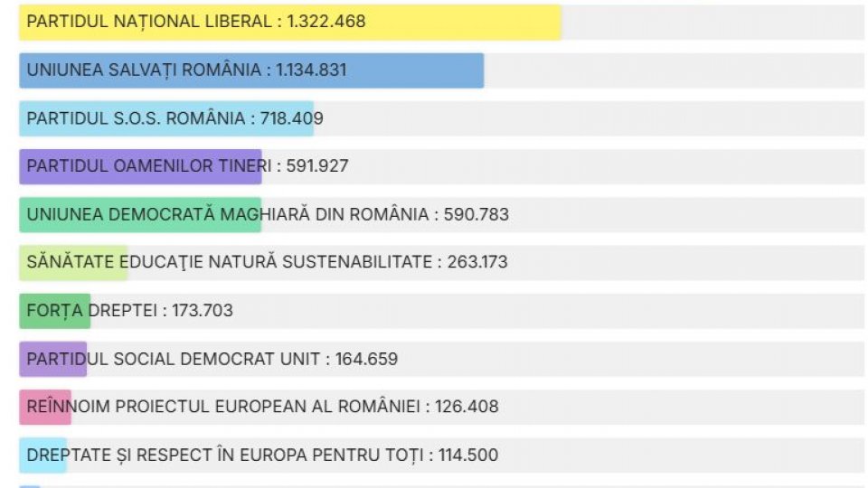Select the blue Uniunea Salvați România bar

pyautogui.click(x=251, y=70)
